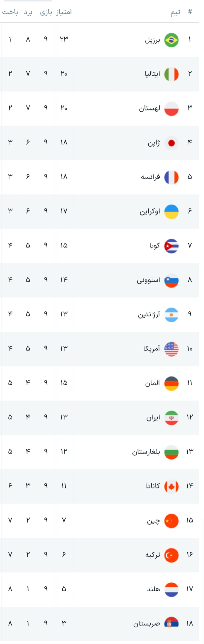The height and width of the screenshot is (644, 204).
Task: Click team name اوکراین
Action: tap(150, 211)
